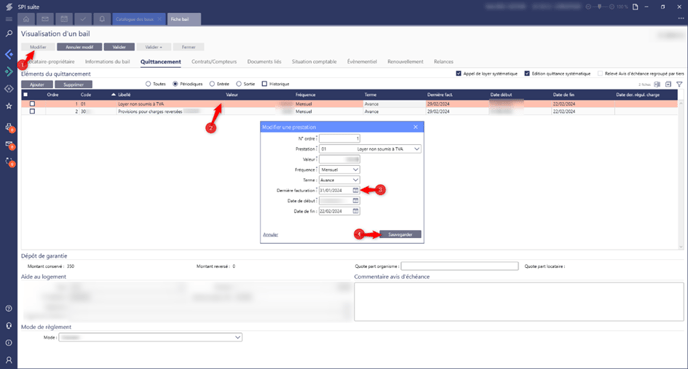
Task: Switch to Contrats/Compteurs tab
Action: click(214, 61)
